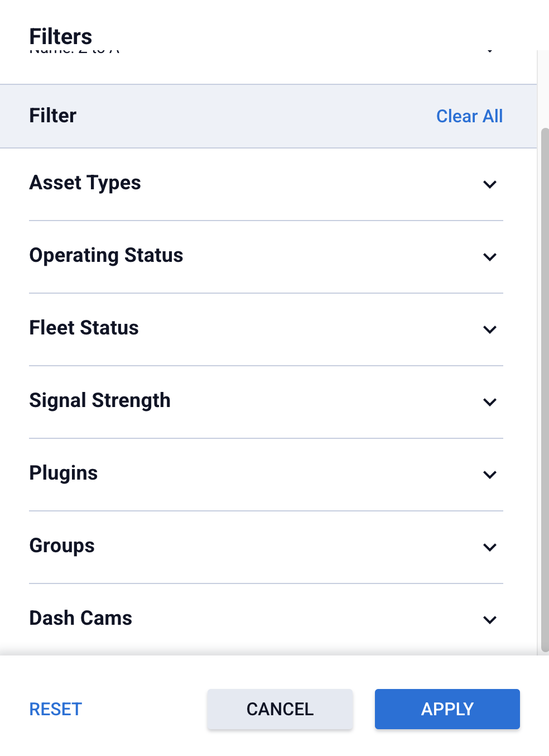549x756 pixels.
Task: Expand the Fleet Status filter heading
Action: coord(84,328)
